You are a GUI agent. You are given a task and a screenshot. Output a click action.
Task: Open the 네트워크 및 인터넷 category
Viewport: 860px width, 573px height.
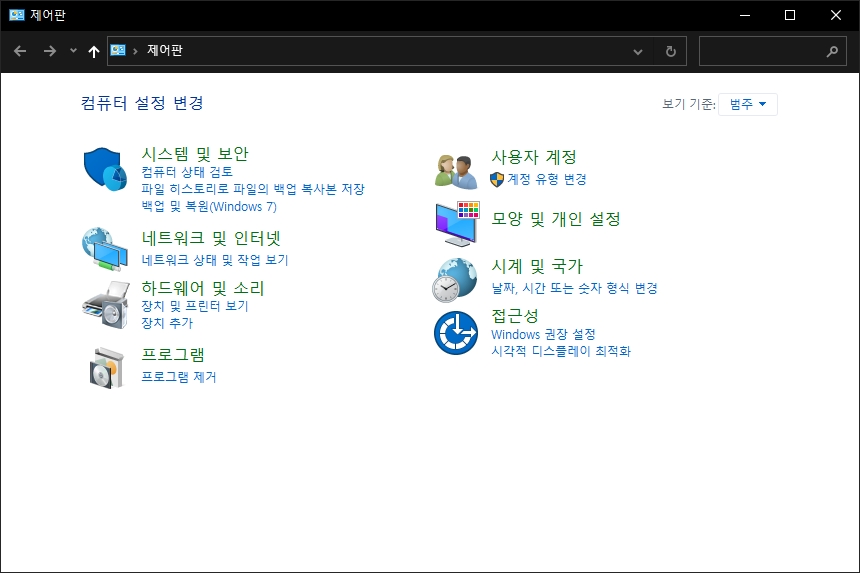211,238
